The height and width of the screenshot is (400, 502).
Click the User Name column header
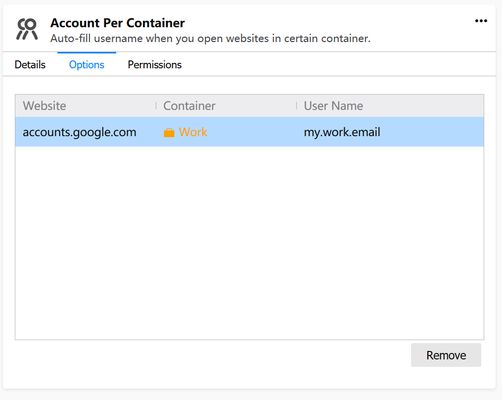point(390,106)
